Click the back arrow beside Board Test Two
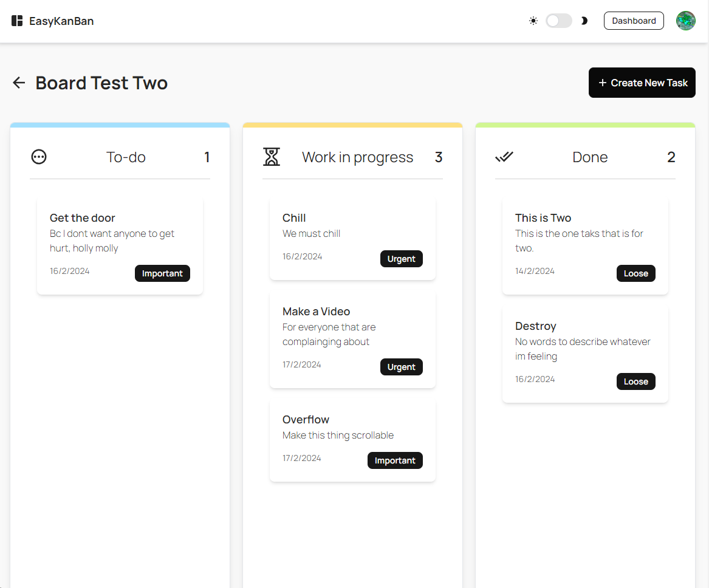 pyautogui.click(x=19, y=83)
